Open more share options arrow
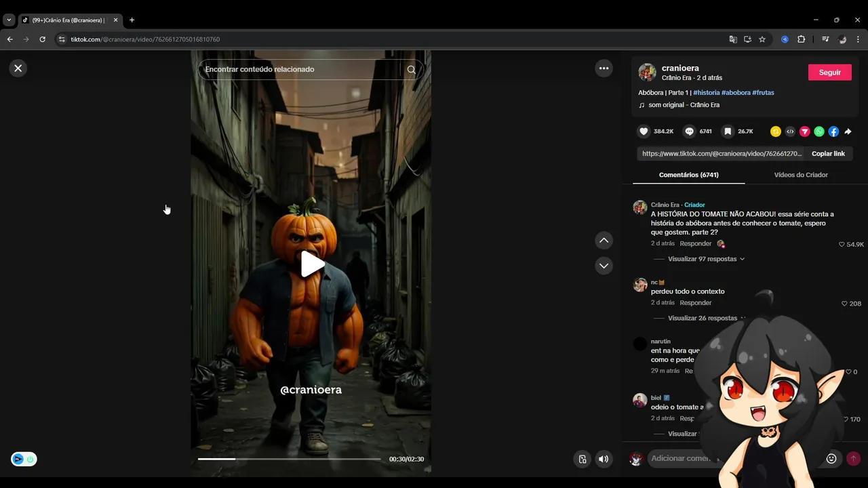The width and height of the screenshot is (868, 488). 848,131
